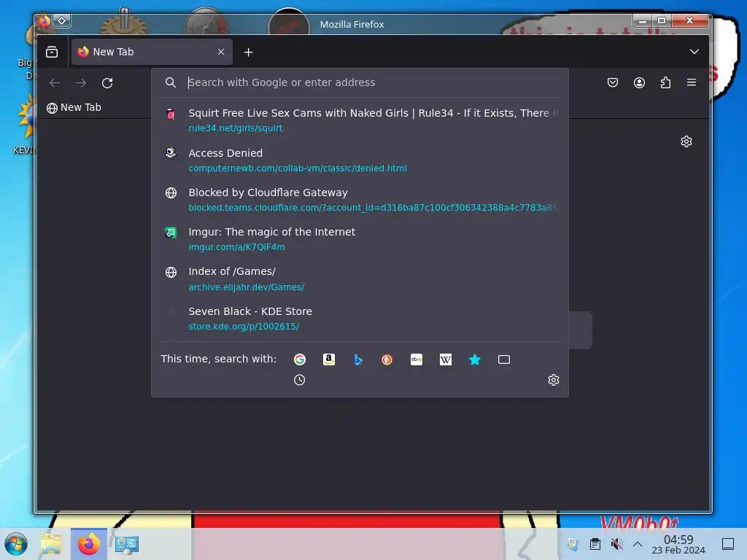
Task: Click Firefox icon in taskbar
Action: 88,544
